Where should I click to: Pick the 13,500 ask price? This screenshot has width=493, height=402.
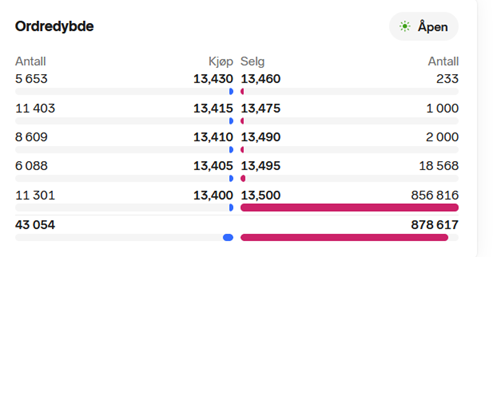click(x=261, y=195)
